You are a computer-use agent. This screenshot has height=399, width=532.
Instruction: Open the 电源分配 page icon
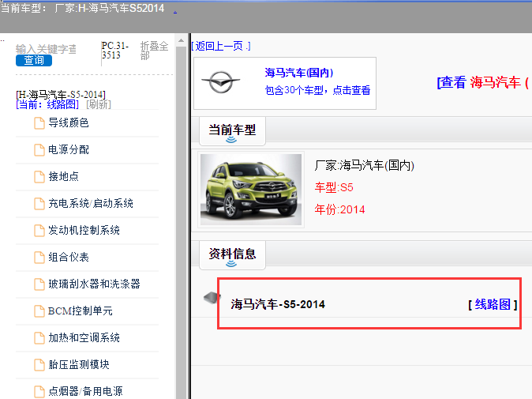coord(39,150)
